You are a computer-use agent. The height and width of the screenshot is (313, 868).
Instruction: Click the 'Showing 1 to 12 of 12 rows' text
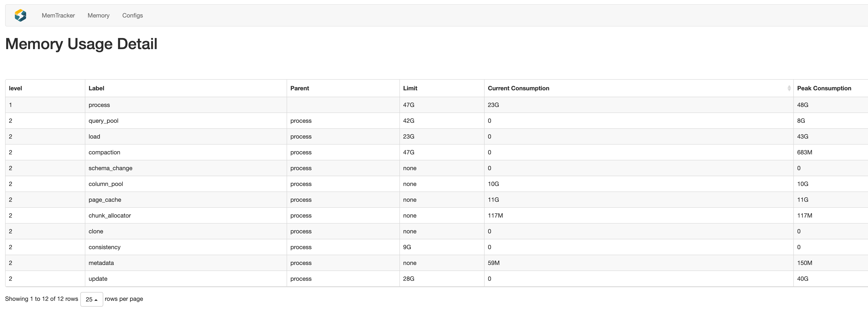[41, 299]
